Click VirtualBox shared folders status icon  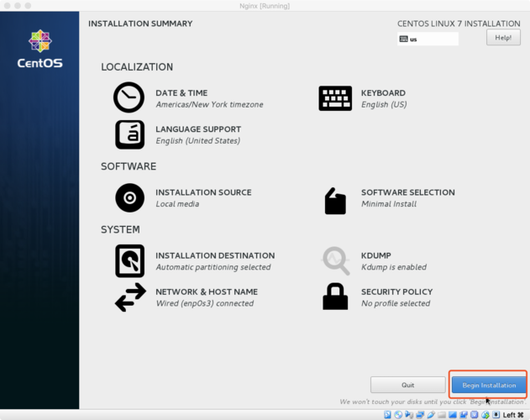coord(442,415)
